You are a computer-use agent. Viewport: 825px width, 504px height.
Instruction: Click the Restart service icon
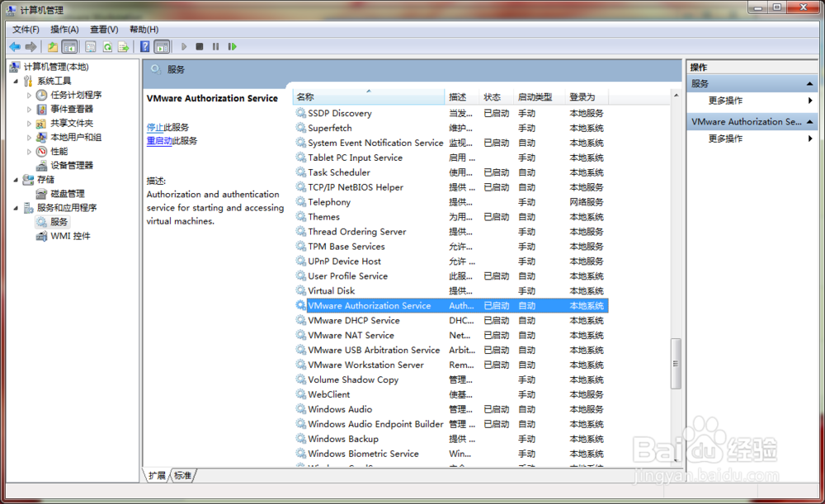[x=232, y=47]
